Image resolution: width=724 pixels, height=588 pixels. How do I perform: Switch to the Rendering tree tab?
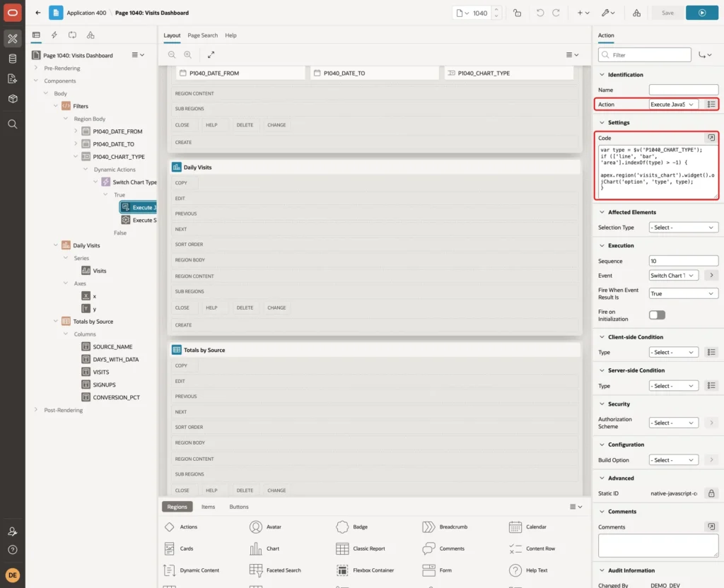(36, 35)
